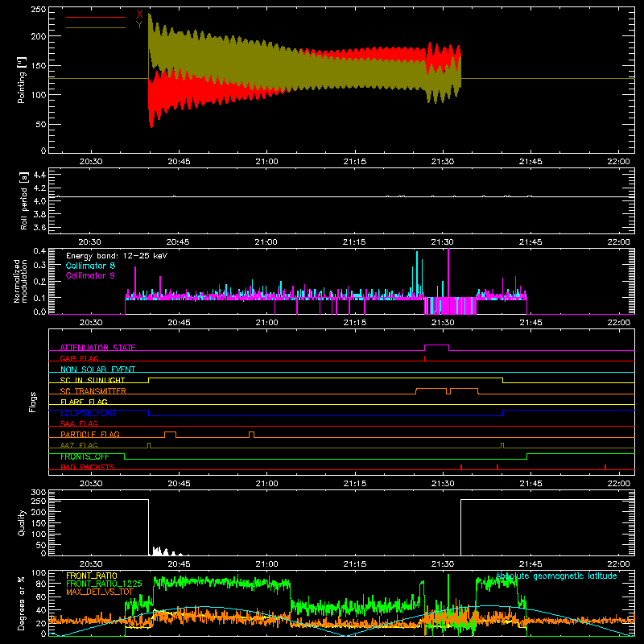The width and height of the screenshot is (644, 644).
Task: Click the green FRONT_RATIO_1225 legend entry
Action: (104, 584)
